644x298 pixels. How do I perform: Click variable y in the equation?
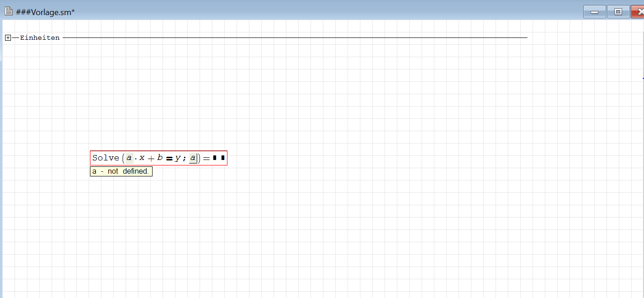click(x=178, y=158)
